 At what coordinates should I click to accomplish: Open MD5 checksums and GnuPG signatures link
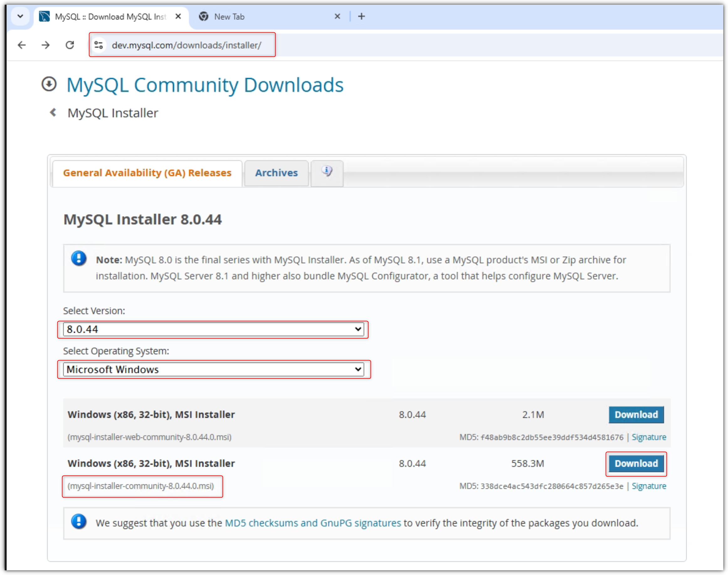(x=313, y=523)
